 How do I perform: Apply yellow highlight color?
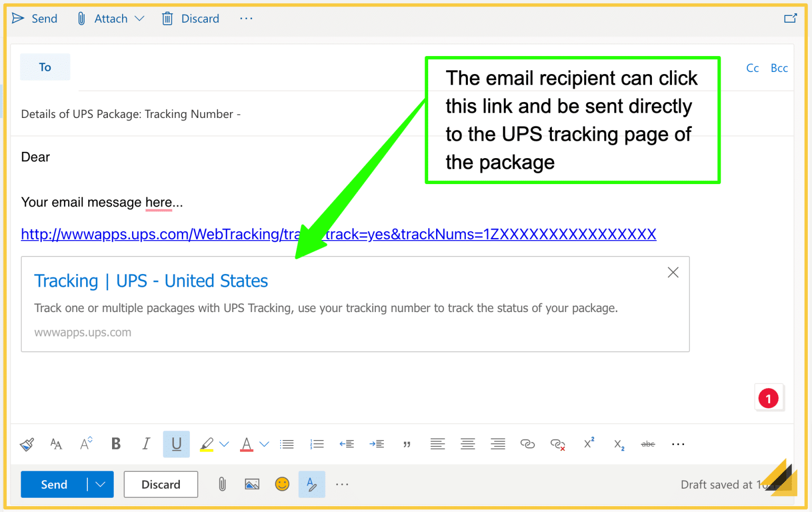click(207, 444)
